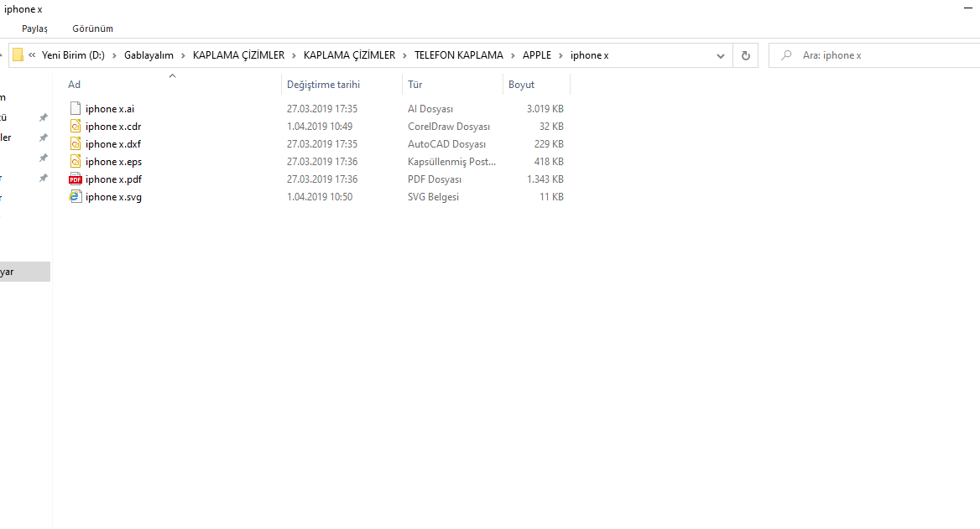Click the SVG Belgesi type cell
The height and width of the screenshot is (529, 980).
tap(433, 197)
